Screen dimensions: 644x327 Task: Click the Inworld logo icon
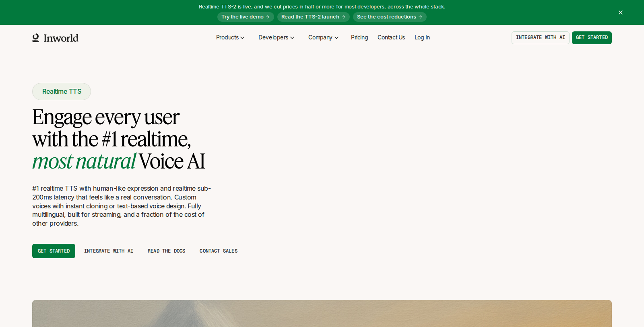pos(36,38)
